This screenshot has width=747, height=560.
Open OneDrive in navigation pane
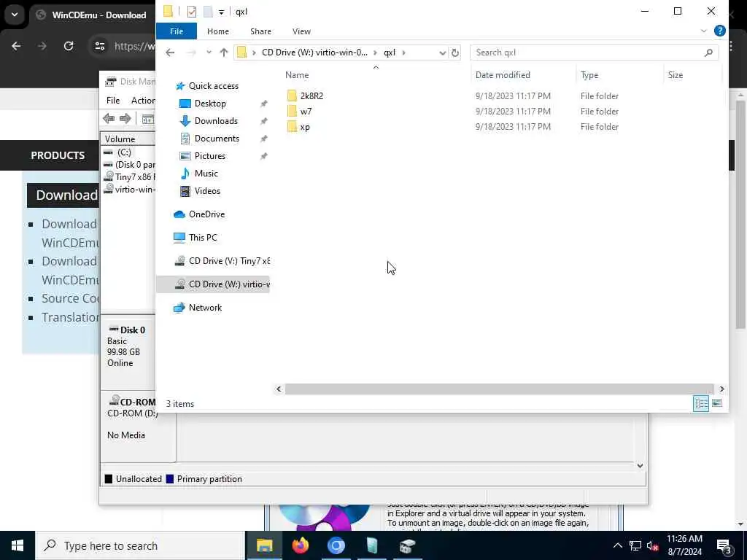click(206, 214)
